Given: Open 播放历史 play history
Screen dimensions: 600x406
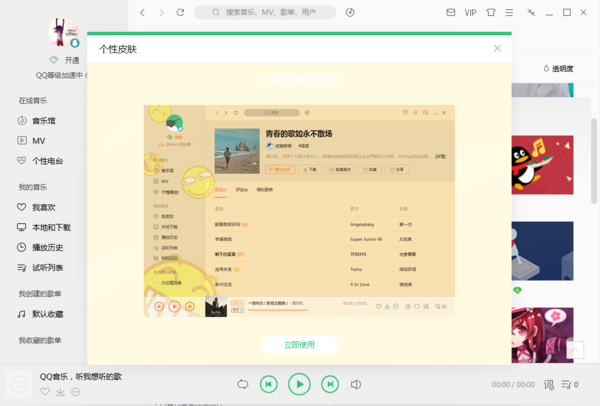Looking at the screenshot, I should 47,247.
